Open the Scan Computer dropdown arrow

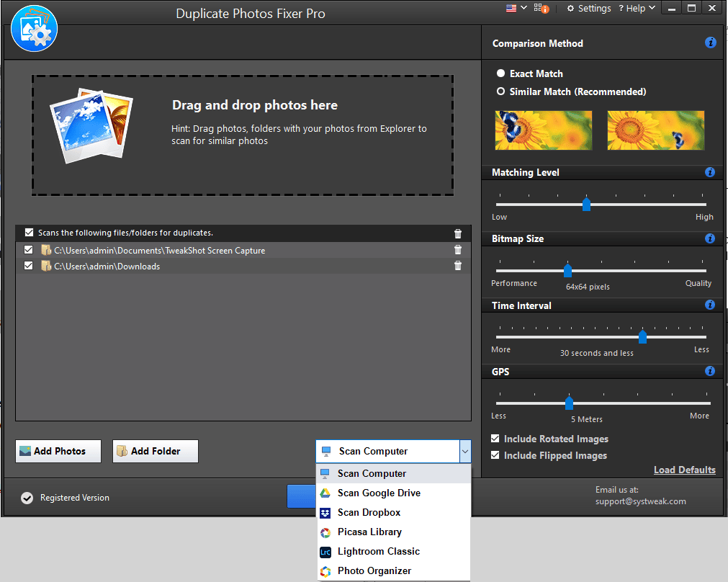click(x=464, y=451)
